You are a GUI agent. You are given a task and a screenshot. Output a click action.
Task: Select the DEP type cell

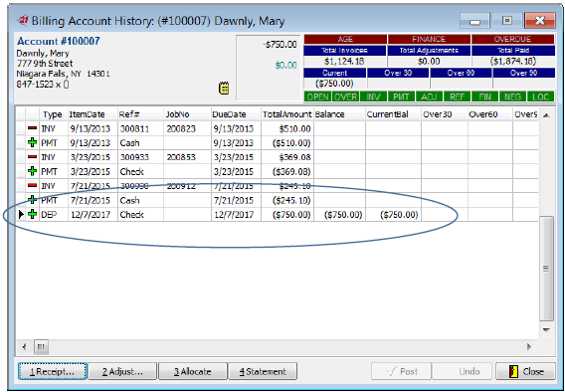point(53,214)
